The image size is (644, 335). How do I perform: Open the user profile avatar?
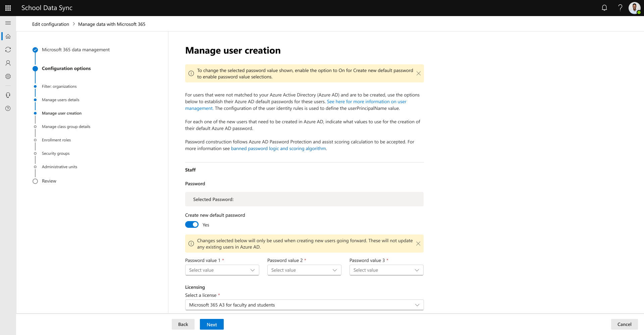(635, 8)
